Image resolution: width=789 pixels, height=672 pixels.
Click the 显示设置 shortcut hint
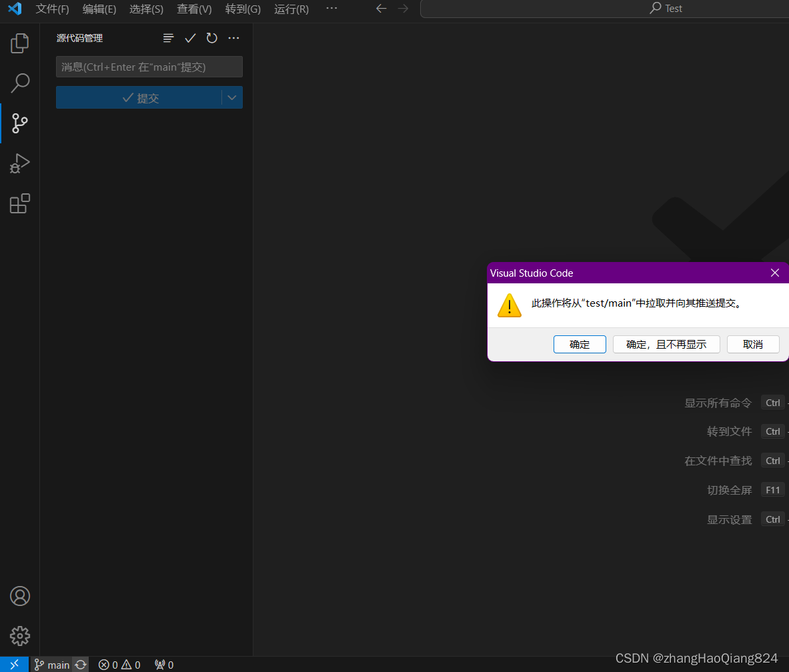(730, 519)
